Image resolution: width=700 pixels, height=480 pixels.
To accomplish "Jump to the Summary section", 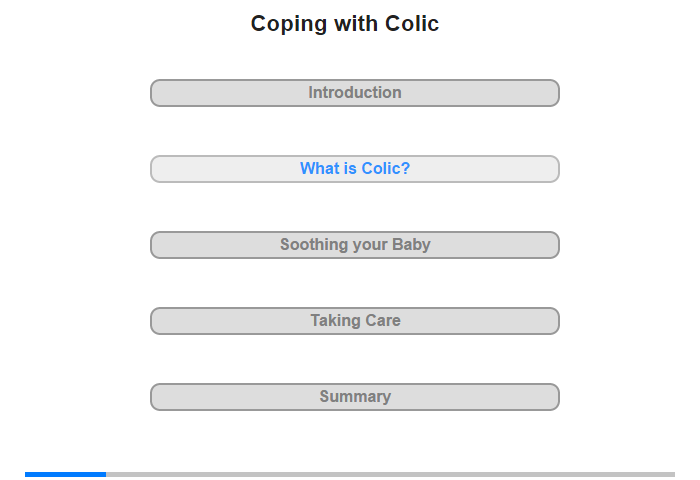I will click(x=354, y=397).
